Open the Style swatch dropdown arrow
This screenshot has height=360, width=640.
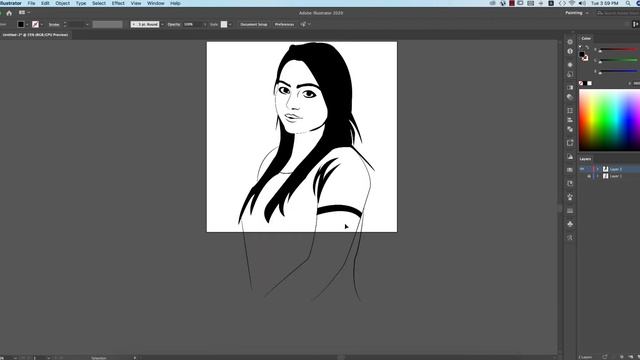230,24
